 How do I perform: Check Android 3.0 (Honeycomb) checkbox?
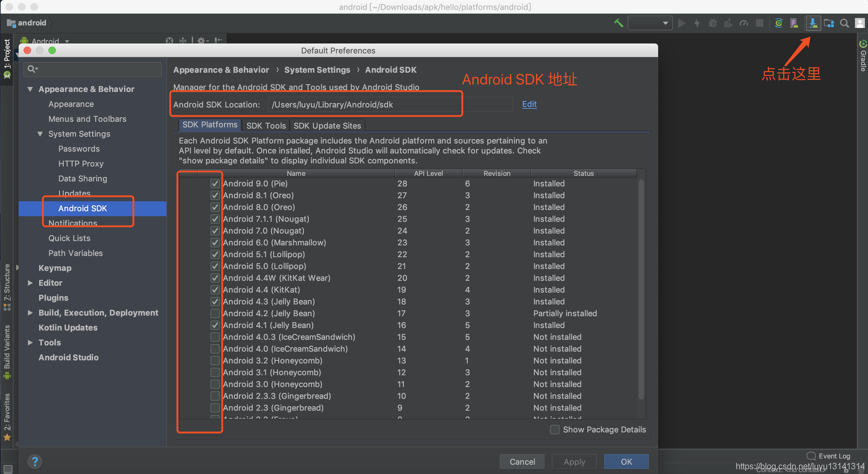click(215, 384)
